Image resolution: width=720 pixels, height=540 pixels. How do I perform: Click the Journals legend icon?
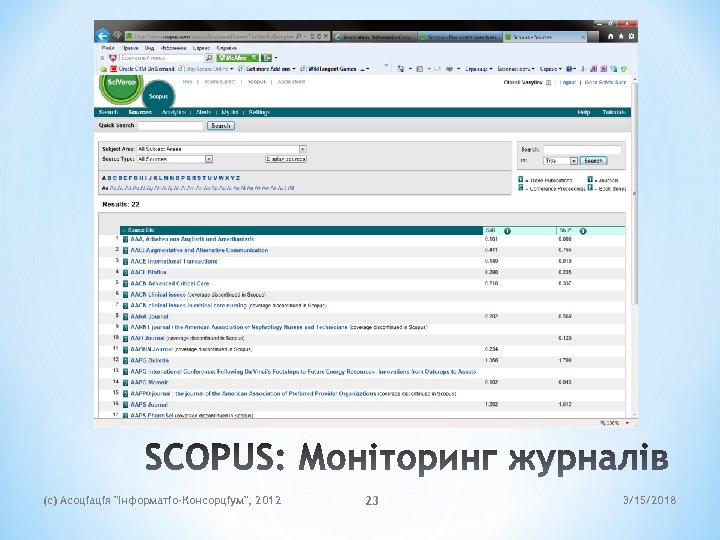(590, 180)
